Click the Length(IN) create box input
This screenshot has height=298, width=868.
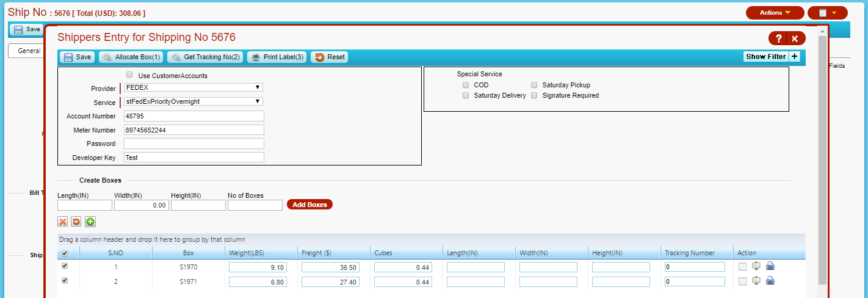[85, 205]
